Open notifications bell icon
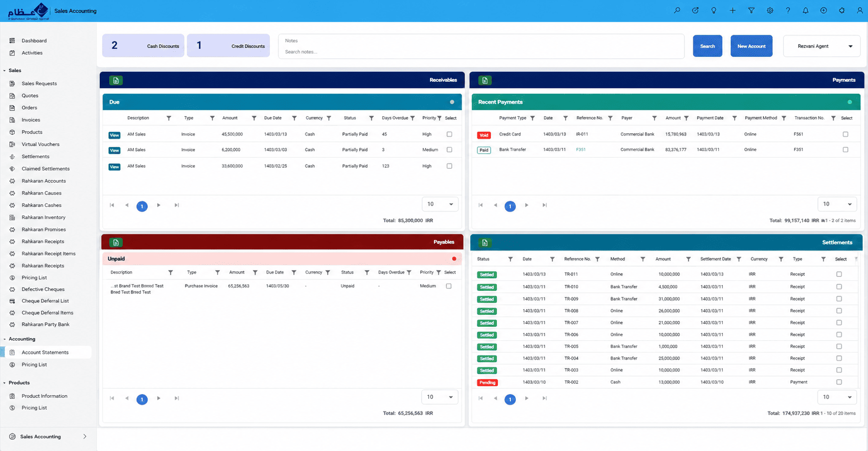 [806, 10]
